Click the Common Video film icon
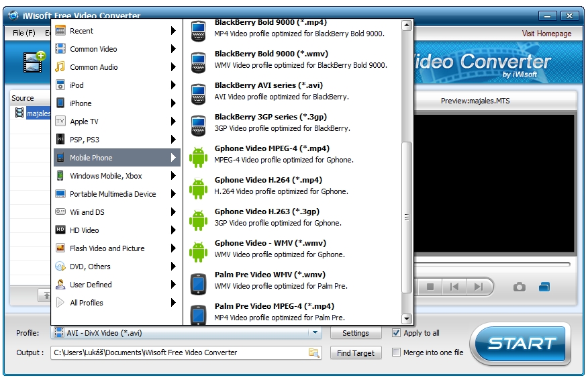 (x=60, y=49)
